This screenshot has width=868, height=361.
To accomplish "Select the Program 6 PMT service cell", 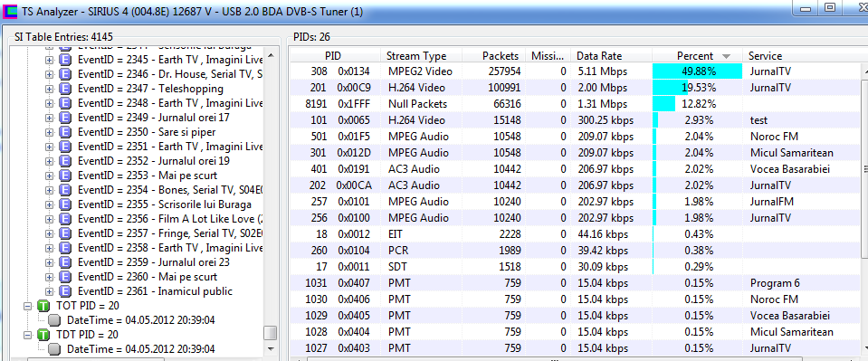I will 775,283.
